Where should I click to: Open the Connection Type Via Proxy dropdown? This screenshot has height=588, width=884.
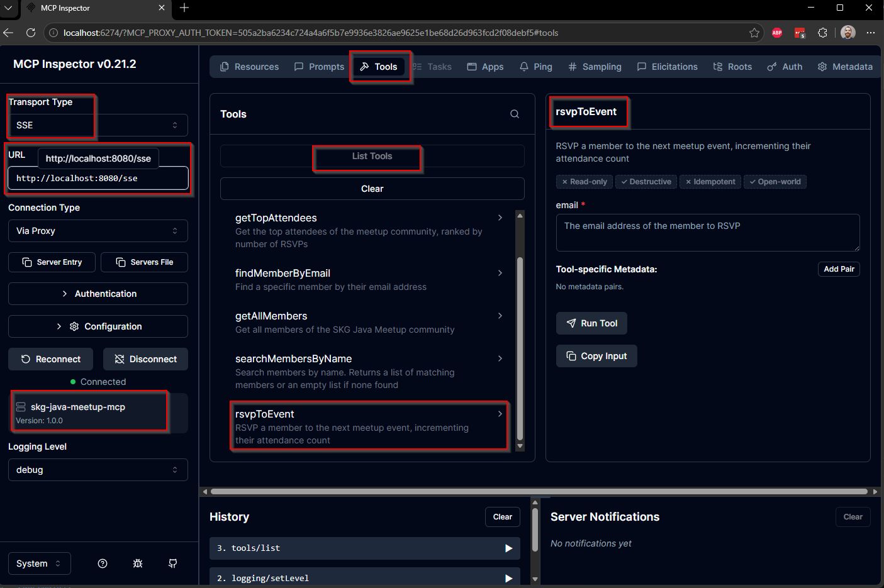coord(98,231)
